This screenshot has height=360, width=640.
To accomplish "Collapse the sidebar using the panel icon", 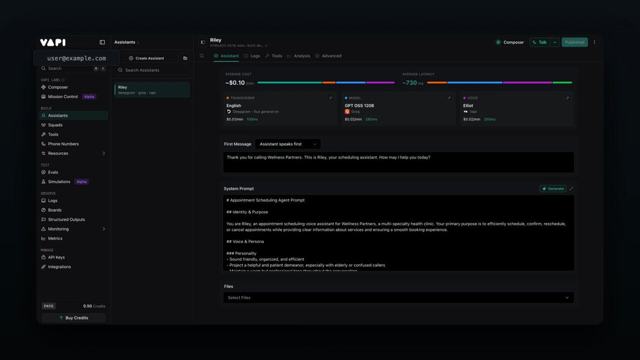I will pyautogui.click(x=102, y=42).
